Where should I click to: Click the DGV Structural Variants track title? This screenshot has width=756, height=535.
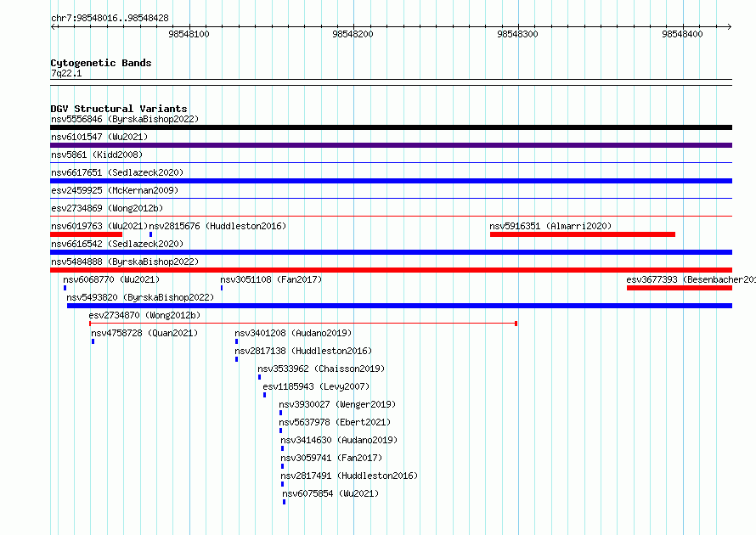coord(119,109)
